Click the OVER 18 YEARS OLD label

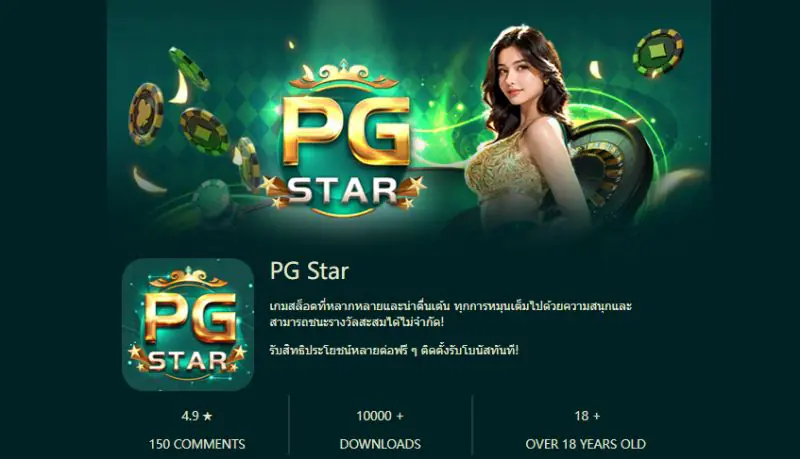pos(586,444)
